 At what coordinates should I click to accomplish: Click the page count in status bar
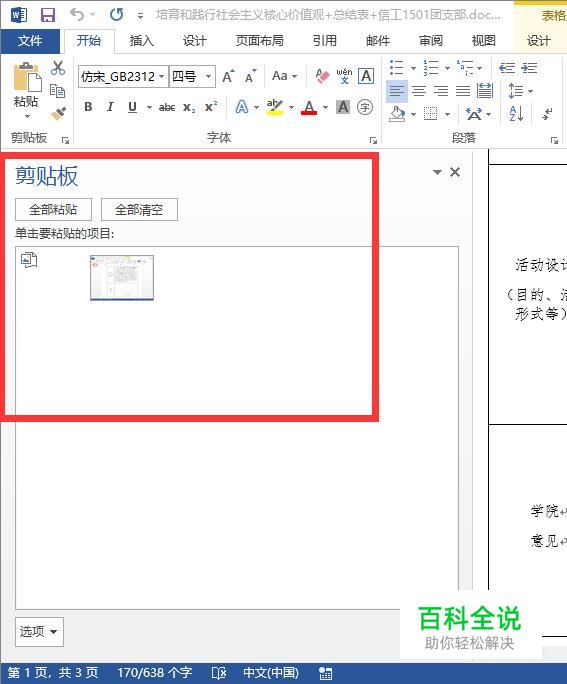tap(53, 673)
